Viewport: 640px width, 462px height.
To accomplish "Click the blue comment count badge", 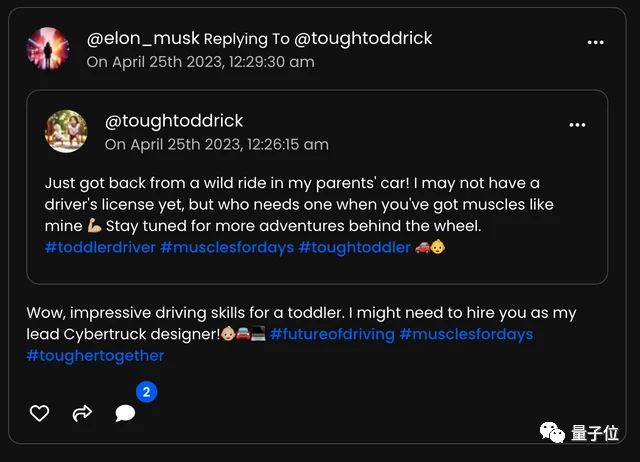I will pyautogui.click(x=147, y=392).
